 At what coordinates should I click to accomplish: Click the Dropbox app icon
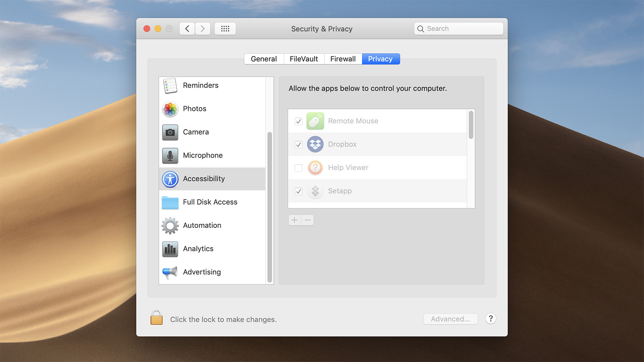315,144
